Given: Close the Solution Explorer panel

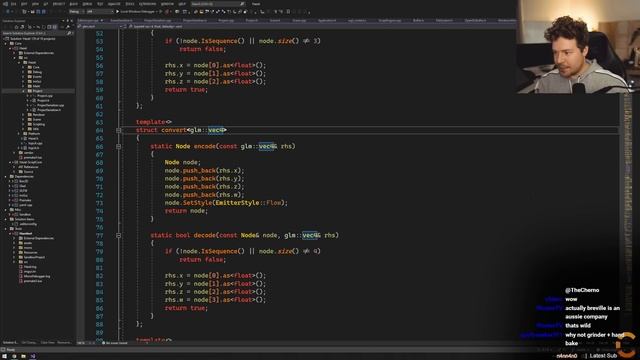Looking at the screenshot, I should pos(72,20).
